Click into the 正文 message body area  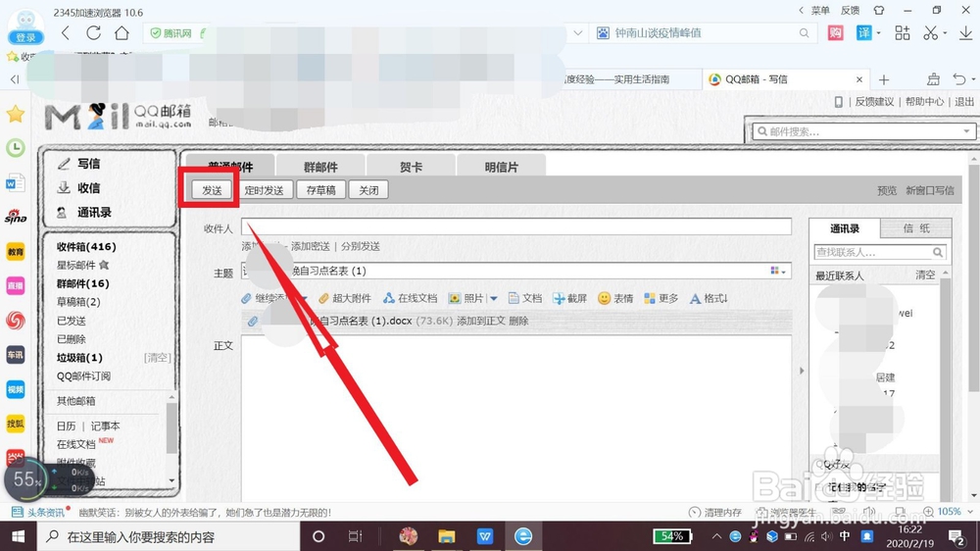pyautogui.click(x=516, y=418)
